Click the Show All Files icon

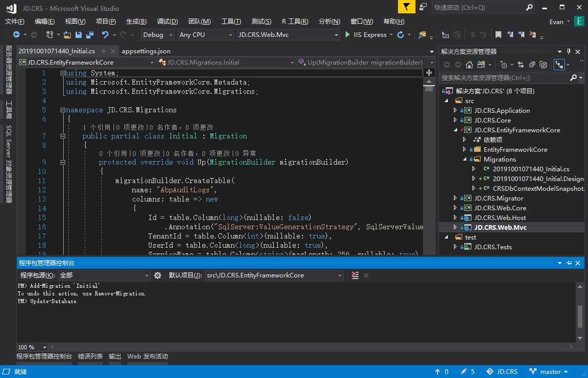[x=543, y=65]
